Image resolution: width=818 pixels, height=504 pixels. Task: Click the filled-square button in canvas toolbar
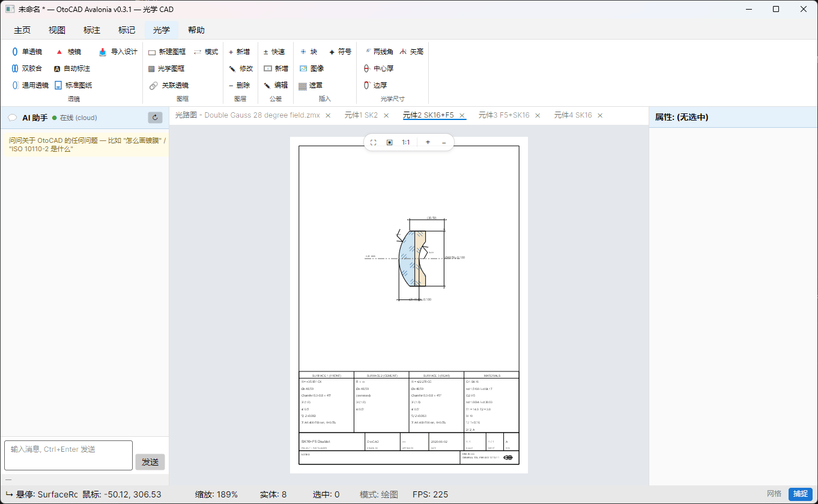(x=389, y=142)
